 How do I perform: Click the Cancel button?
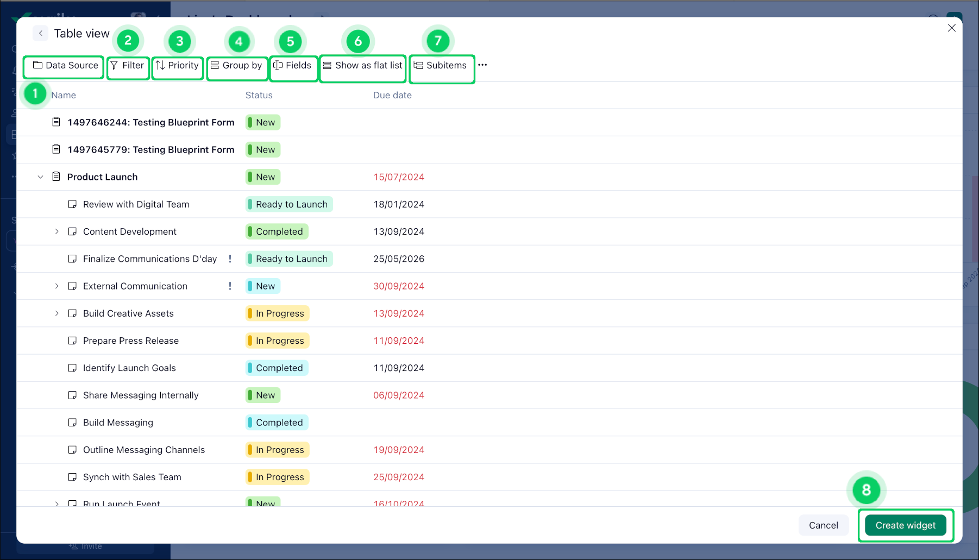pos(823,525)
